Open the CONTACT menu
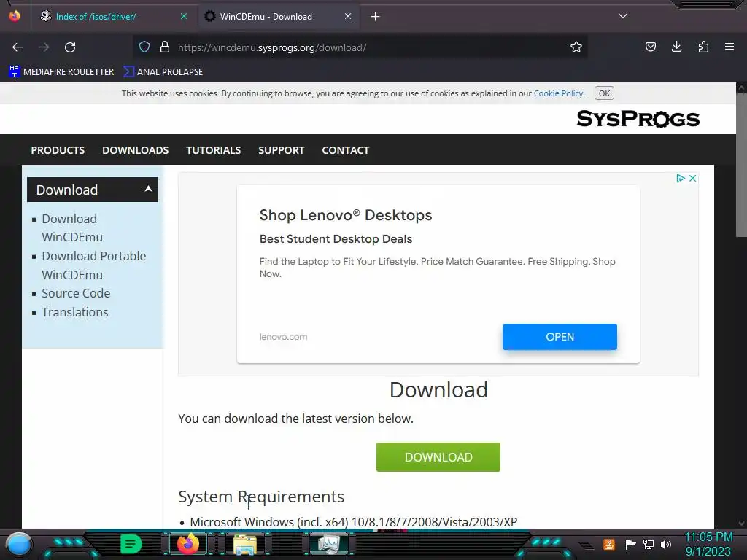Viewport: 747px width, 560px height. click(x=345, y=150)
